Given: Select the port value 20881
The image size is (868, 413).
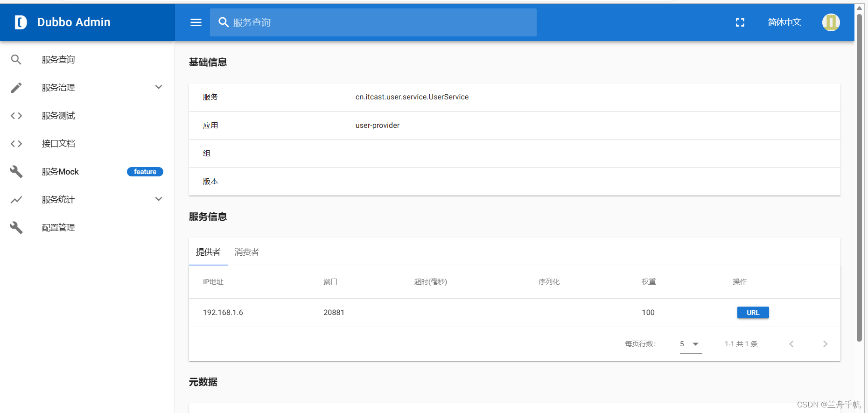Looking at the screenshot, I should point(334,313).
